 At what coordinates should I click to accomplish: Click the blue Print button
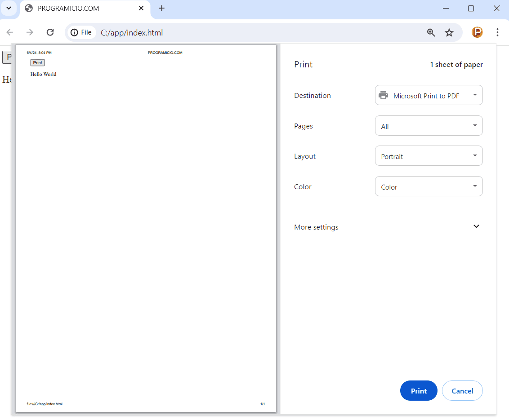tap(419, 390)
